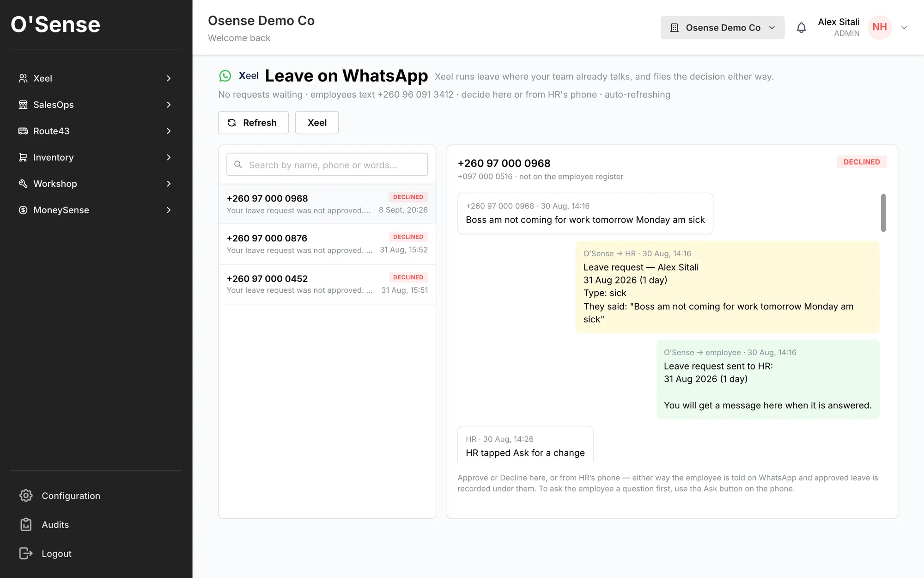The width and height of the screenshot is (924, 578).
Task: Expand the Route43 sidebar chevron
Action: (x=169, y=131)
